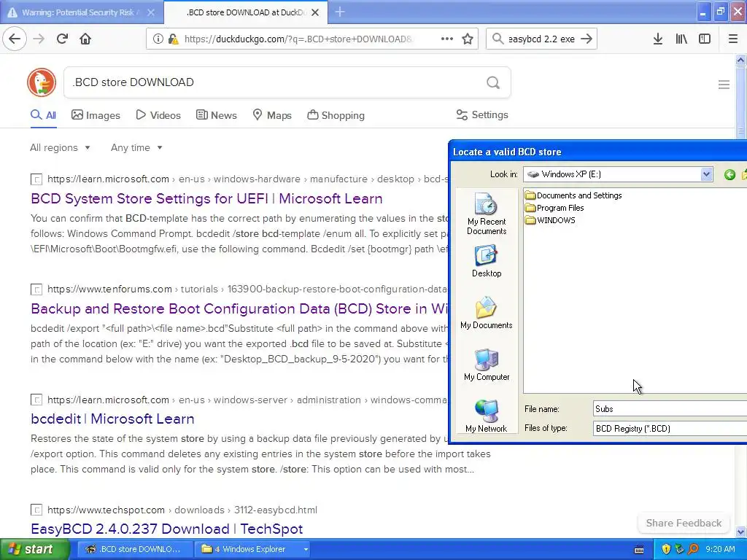Open BCD System Store Settings for UEFI link
This screenshot has height=560, width=747.
tap(206, 198)
